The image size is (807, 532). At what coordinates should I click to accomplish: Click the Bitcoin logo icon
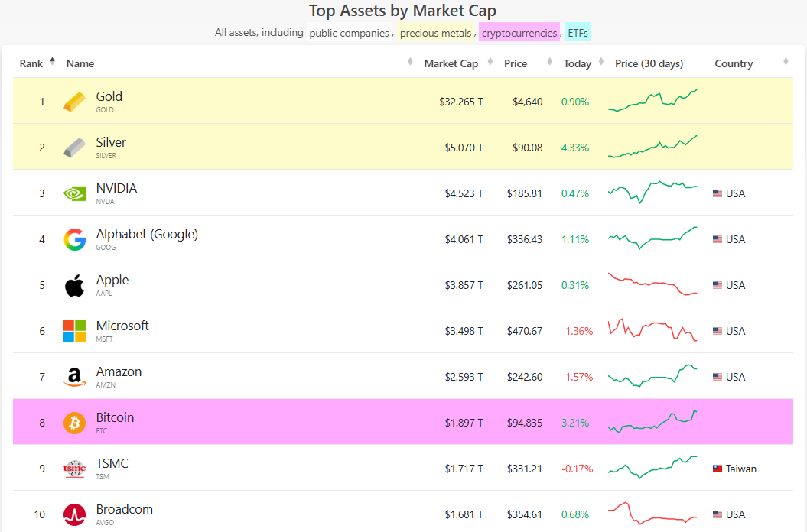pos(74,423)
